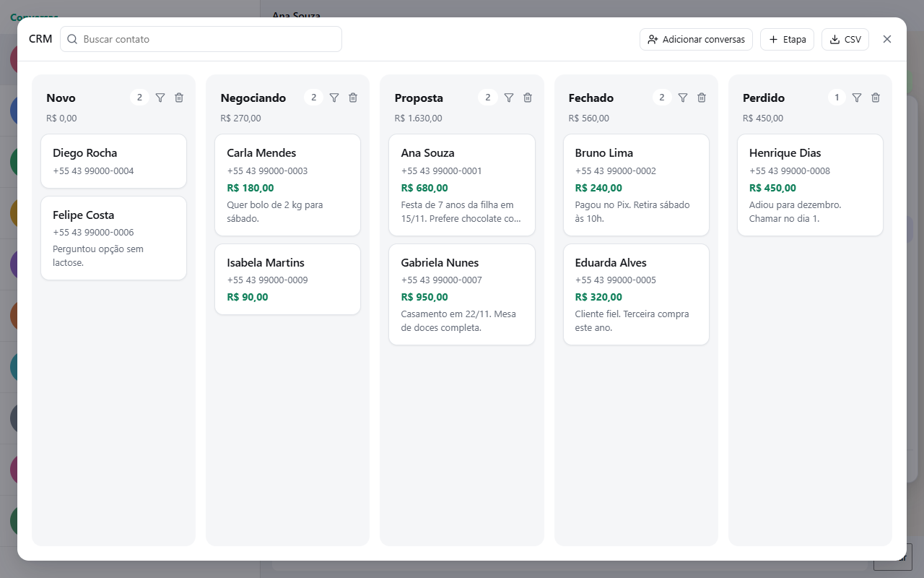924x578 pixels.
Task: Filter the Negociando column
Action: point(334,98)
